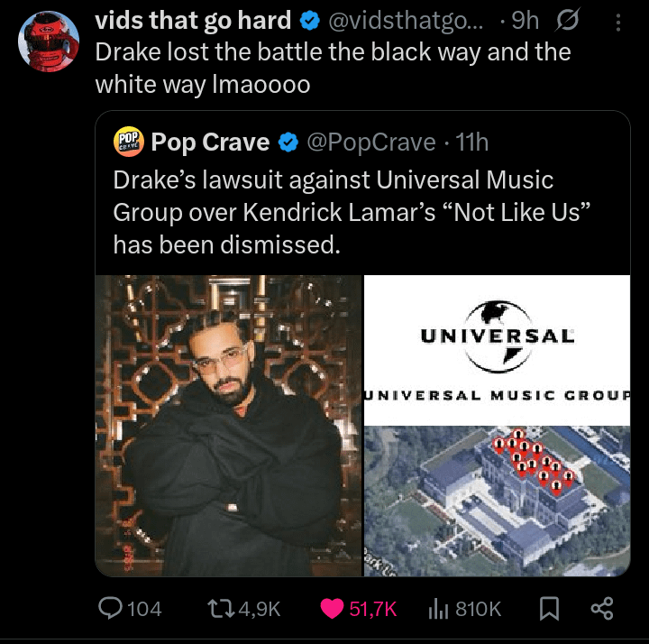This screenshot has height=644, width=649.
Task: Open the three-dot more options menu
Action: [617, 22]
